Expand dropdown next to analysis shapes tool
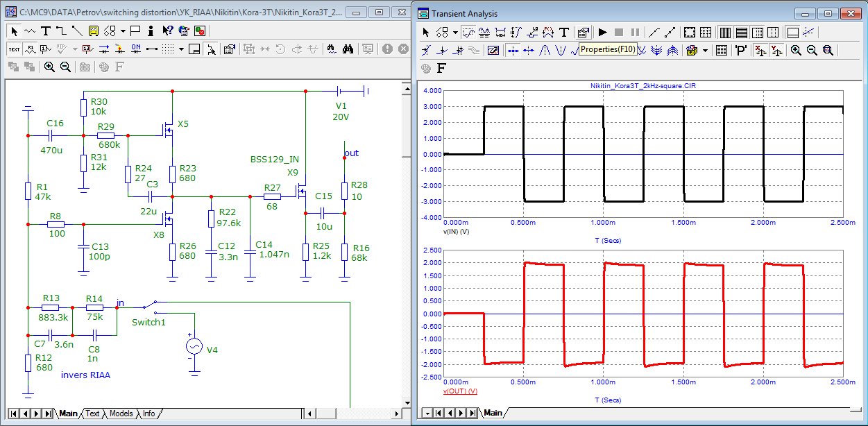 pyautogui.click(x=455, y=32)
